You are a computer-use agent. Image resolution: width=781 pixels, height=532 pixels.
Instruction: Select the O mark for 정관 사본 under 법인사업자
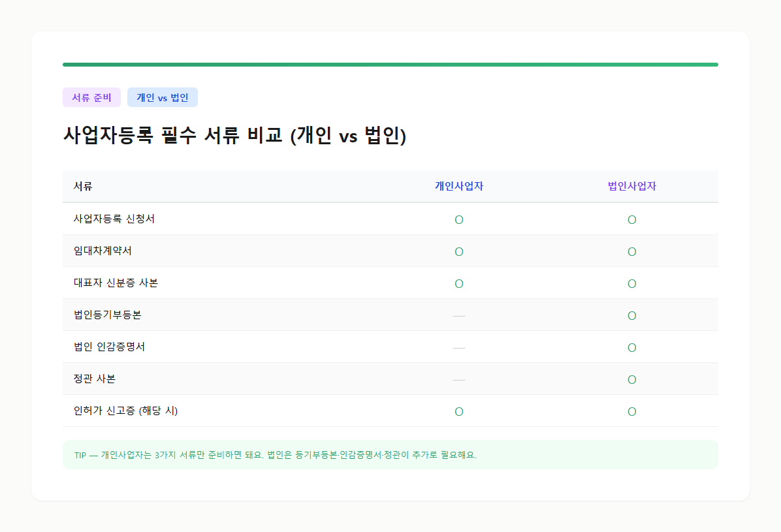coord(631,379)
